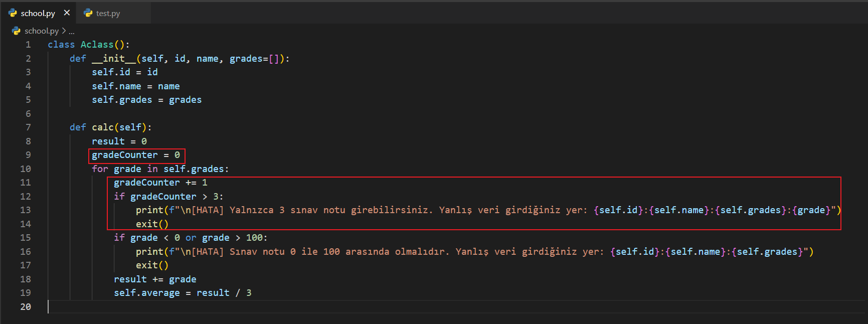
Task: Place cursor on empty line 20
Action: (201, 306)
